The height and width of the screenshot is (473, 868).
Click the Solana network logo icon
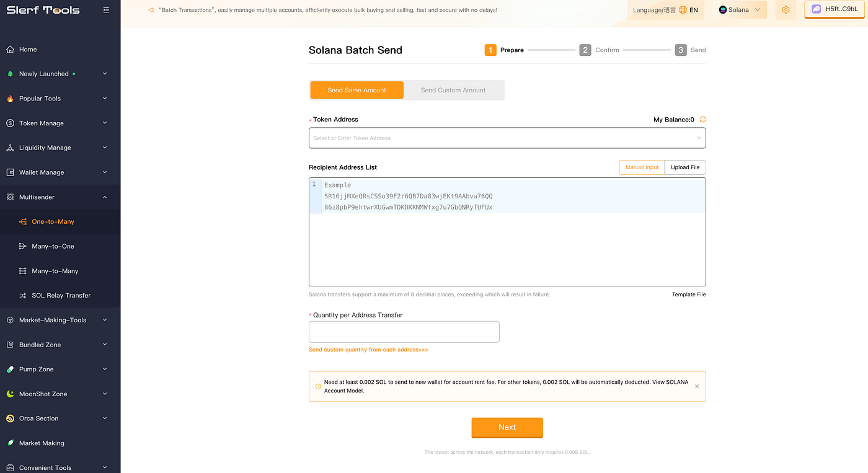[723, 10]
